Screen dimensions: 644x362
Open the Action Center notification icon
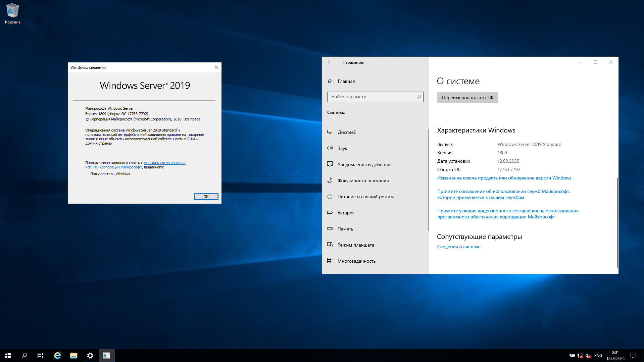[633, 356]
